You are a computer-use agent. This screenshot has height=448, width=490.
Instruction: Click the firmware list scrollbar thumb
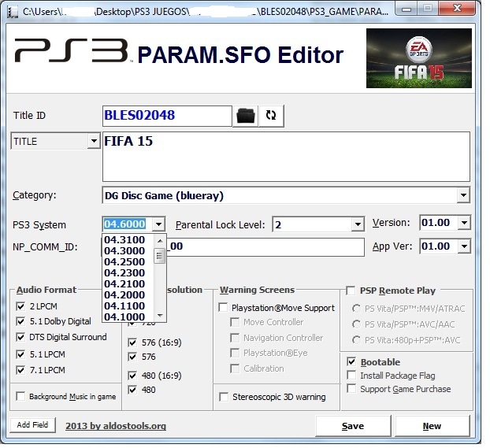(x=159, y=255)
